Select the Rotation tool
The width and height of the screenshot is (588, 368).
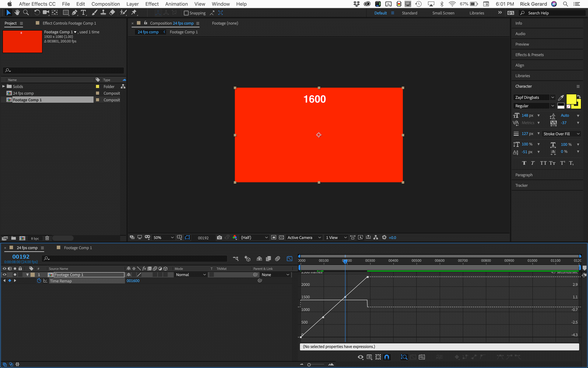coord(36,13)
